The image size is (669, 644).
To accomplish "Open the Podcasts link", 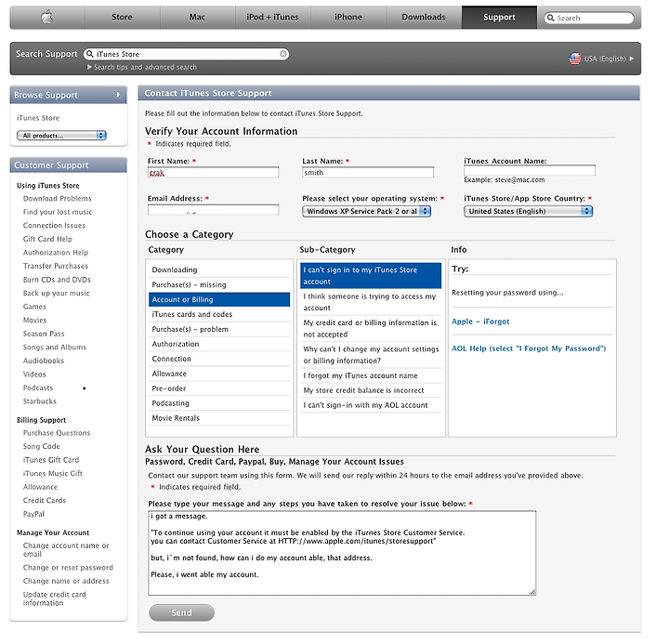I will (38, 388).
